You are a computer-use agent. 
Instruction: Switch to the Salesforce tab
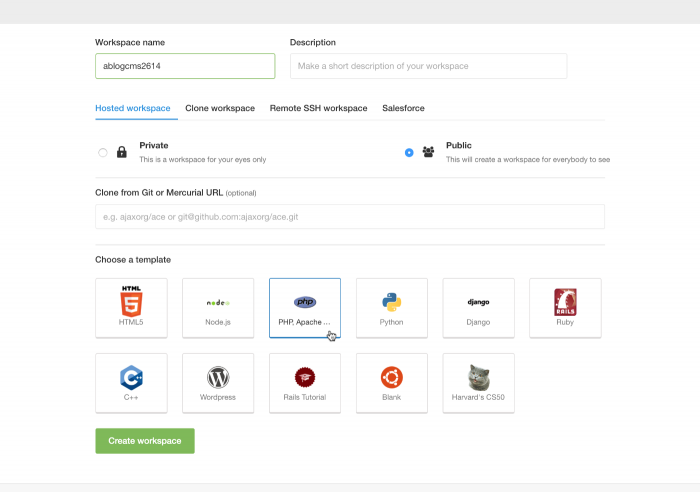[x=403, y=108]
